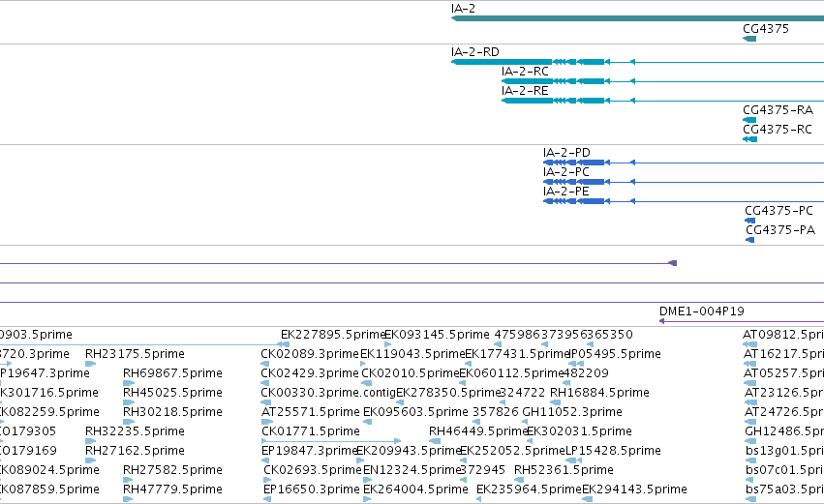Select the EK302031.5prime EST label
Image resolution: width=824 pixels, height=504 pixels.
pos(579,431)
